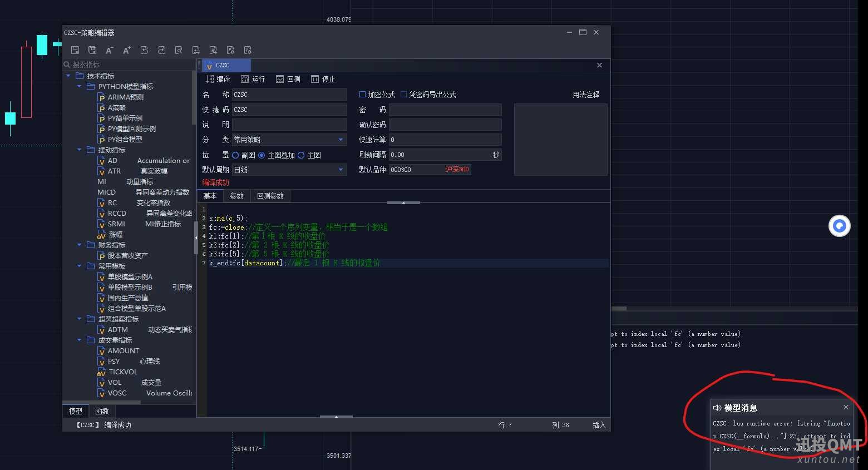Collapse the 成交量指标 folder
The height and width of the screenshot is (470, 868).
pyautogui.click(x=79, y=340)
